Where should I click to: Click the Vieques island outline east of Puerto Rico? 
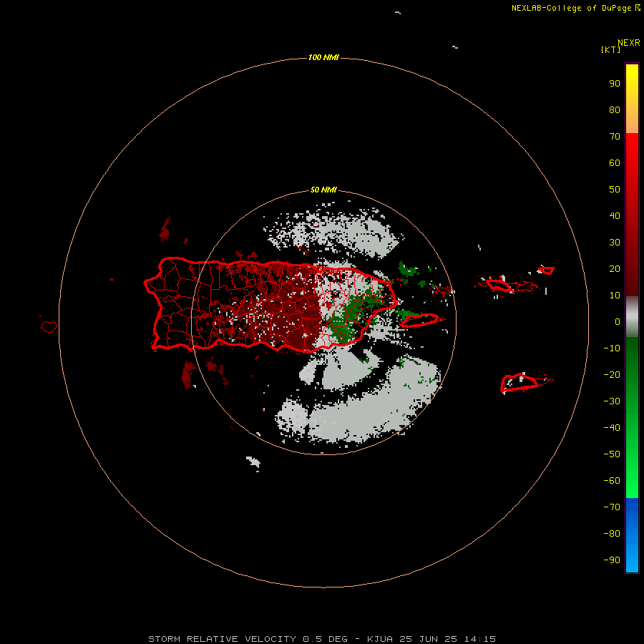(x=420, y=321)
